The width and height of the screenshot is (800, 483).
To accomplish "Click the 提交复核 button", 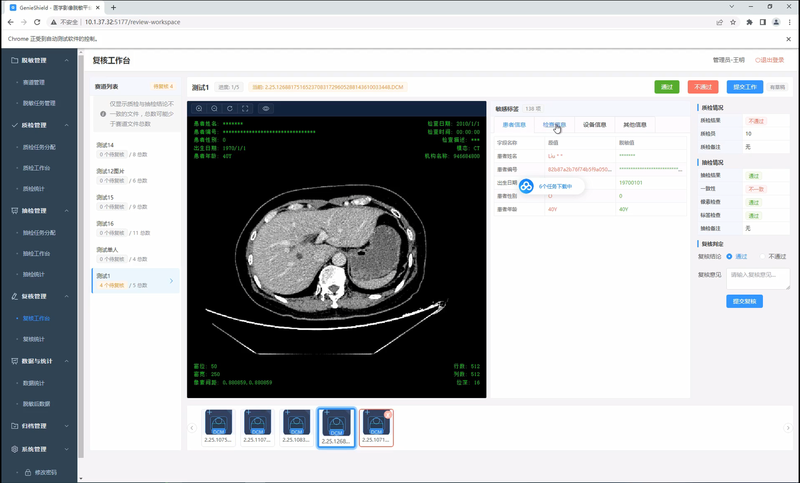I will click(744, 301).
